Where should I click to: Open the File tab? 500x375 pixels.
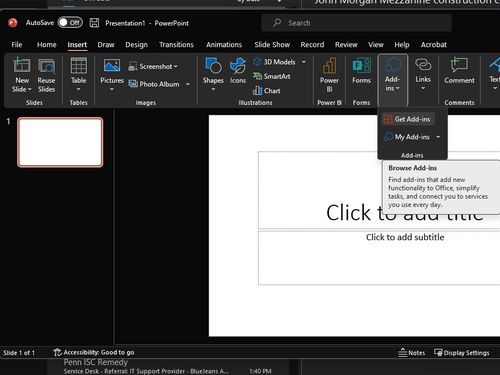pos(17,45)
